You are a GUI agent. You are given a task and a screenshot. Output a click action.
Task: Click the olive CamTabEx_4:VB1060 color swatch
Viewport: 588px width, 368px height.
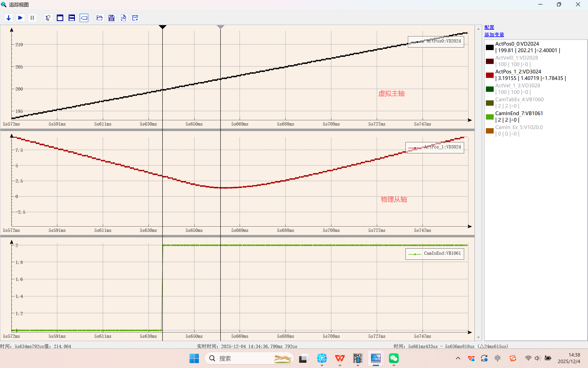tap(490, 103)
